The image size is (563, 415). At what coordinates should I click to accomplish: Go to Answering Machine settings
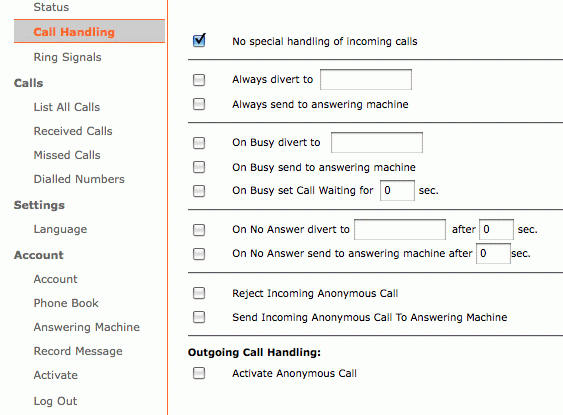87,327
